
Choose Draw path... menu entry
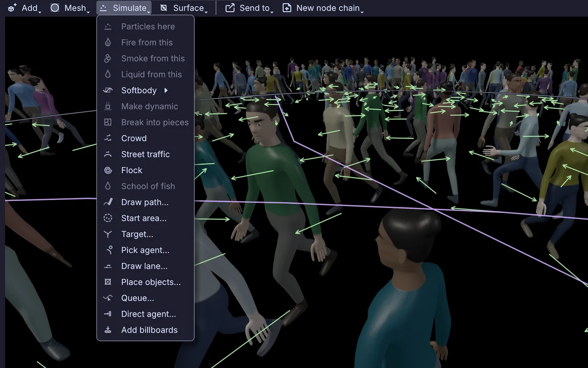tap(145, 202)
